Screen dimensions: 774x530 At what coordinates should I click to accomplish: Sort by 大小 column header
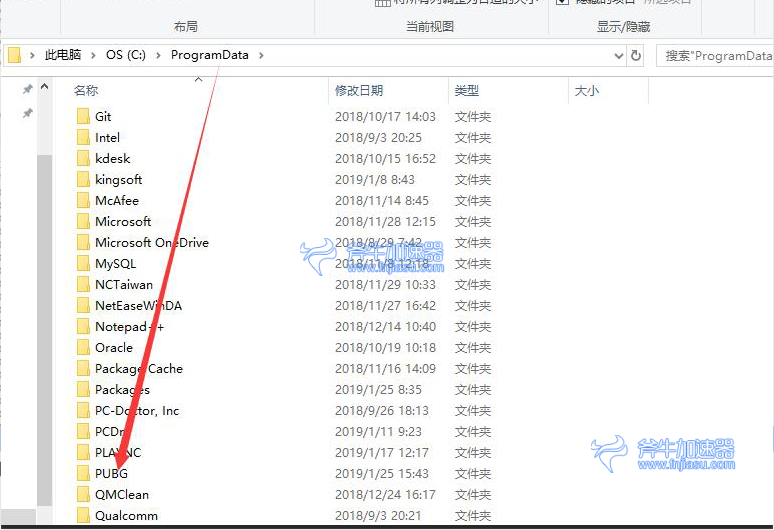click(x=586, y=90)
